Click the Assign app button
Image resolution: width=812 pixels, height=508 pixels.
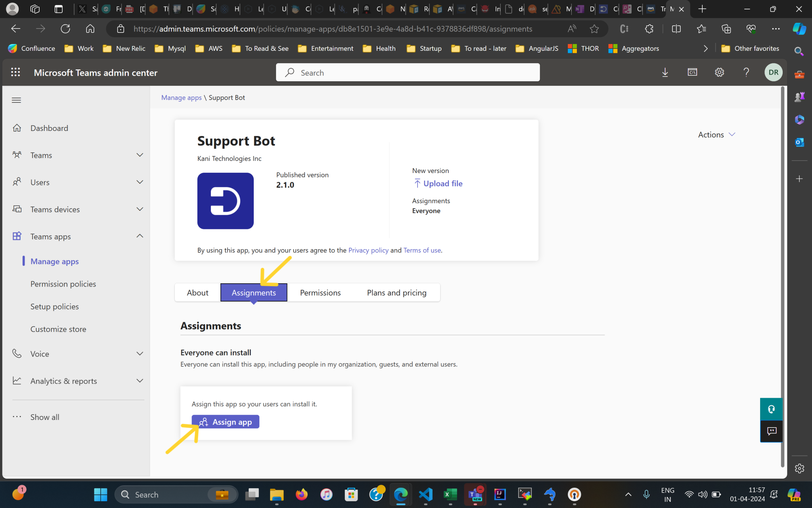click(x=225, y=421)
